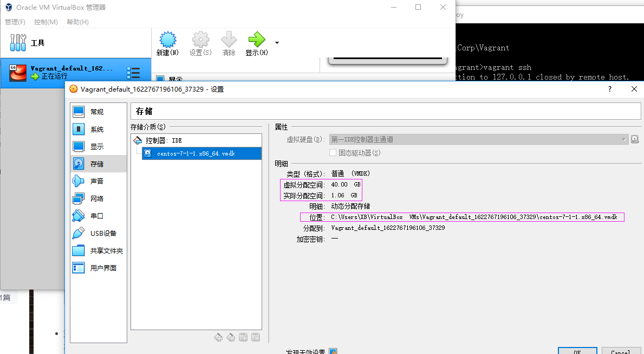This screenshot has width=644, height=354.
Task: Open the 管理(F) menu
Action: click(x=15, y=22)
